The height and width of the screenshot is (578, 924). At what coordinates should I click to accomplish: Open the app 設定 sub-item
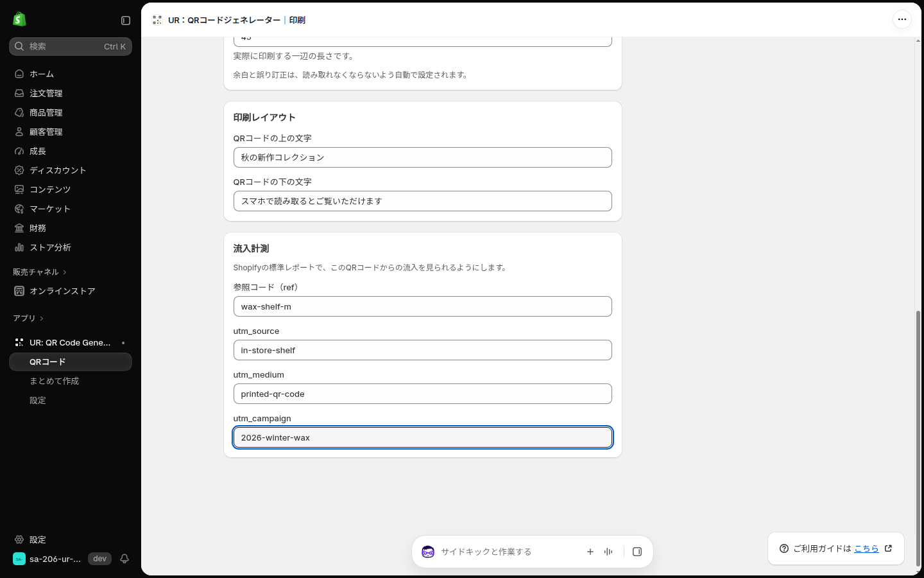(x=71, y=400)
